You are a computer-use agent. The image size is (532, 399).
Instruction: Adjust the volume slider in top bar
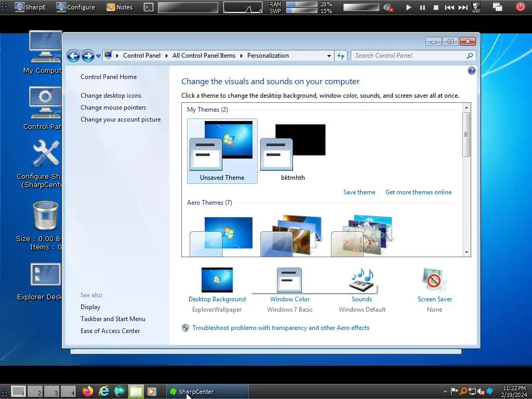point(361,7)
